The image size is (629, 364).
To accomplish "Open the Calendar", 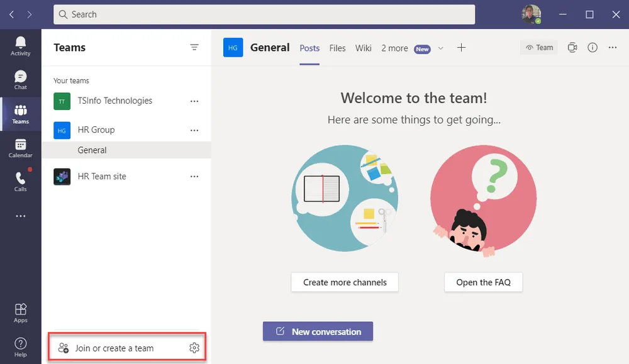I will pyautogui.click(x=20, y=148).
